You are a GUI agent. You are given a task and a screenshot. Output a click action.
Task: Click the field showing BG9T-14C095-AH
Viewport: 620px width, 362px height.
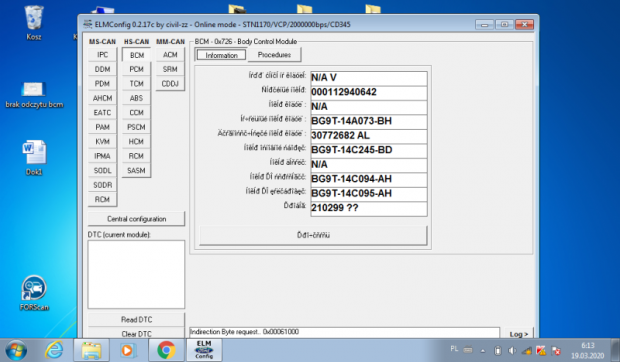click(369, 194)
